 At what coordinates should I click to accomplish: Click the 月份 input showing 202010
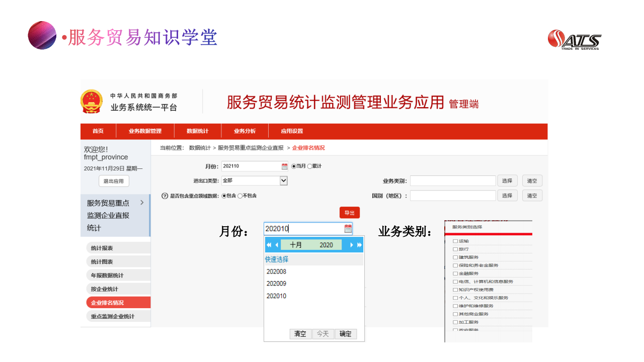(308, 229)
